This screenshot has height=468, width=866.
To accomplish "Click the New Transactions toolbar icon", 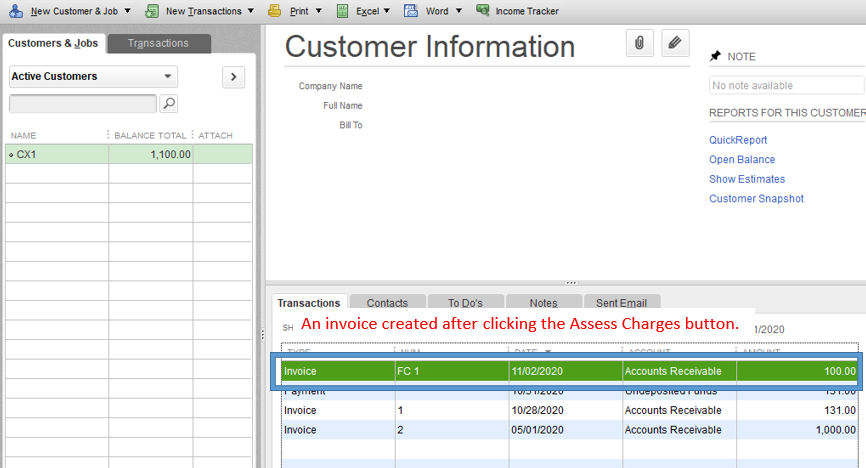I will (x=152, y=11).
